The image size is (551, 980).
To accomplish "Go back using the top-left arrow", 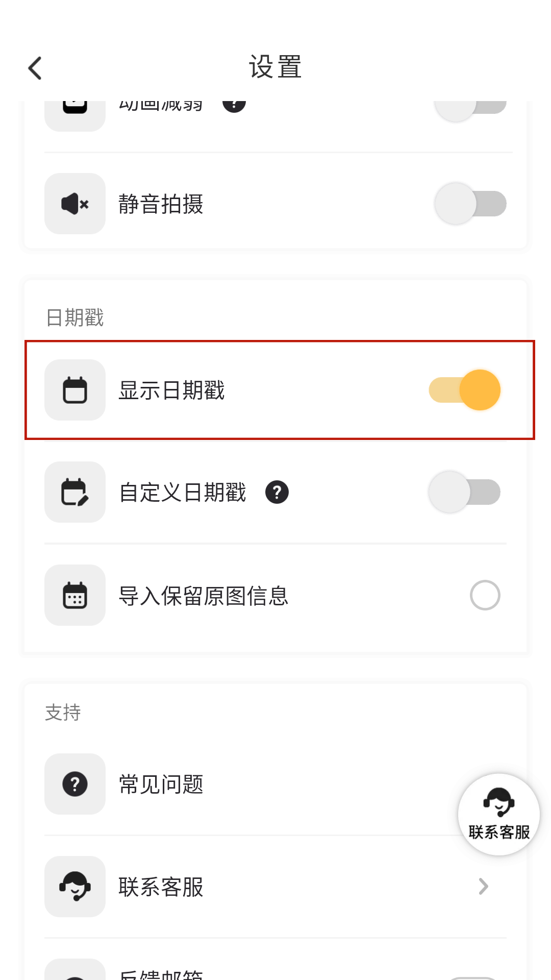I will coord(35,68).
